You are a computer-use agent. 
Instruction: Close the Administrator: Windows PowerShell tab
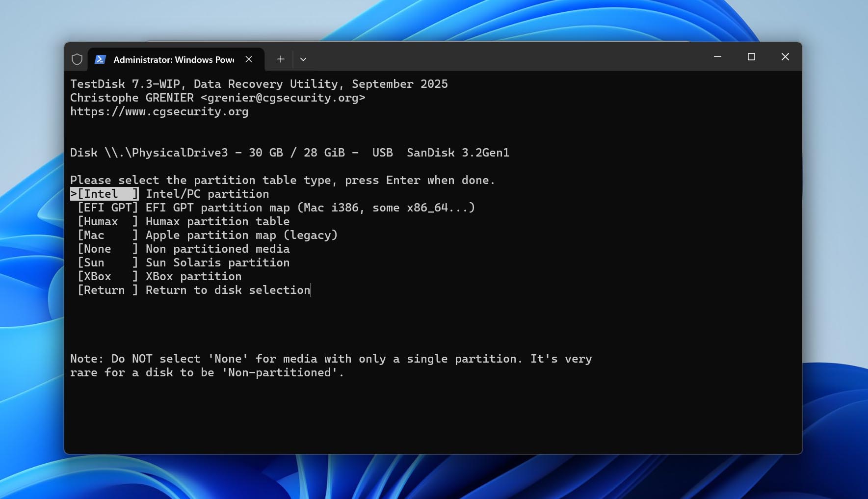[x=249, y=59]
